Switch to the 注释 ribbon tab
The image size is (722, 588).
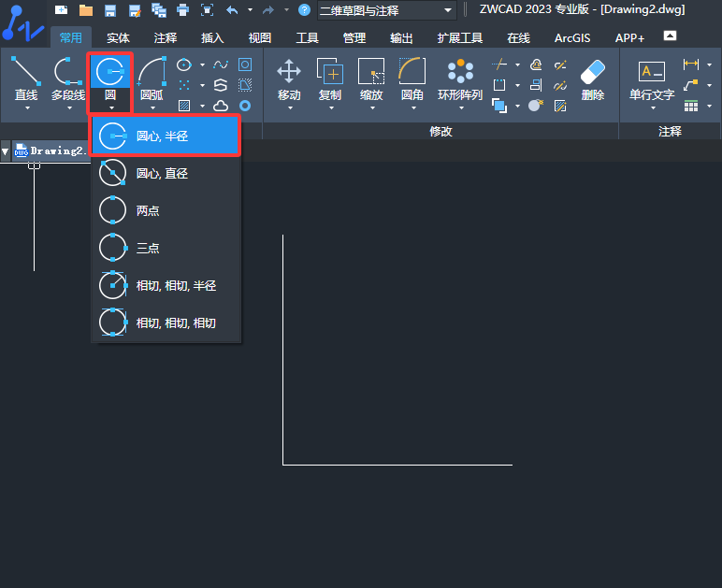[x=166, y=37]
